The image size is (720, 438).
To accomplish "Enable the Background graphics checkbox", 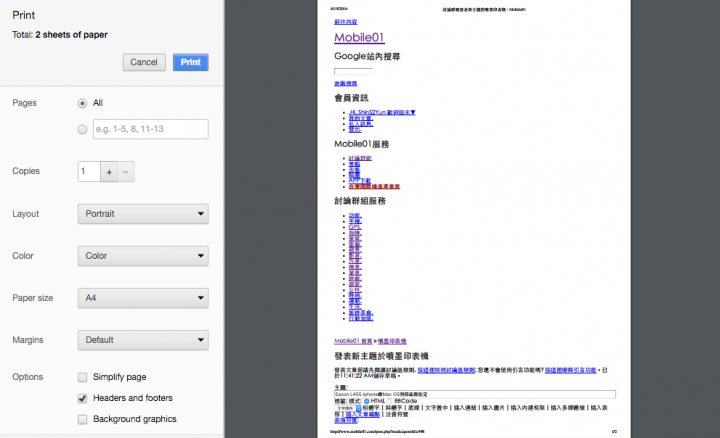I will [82, 419].
